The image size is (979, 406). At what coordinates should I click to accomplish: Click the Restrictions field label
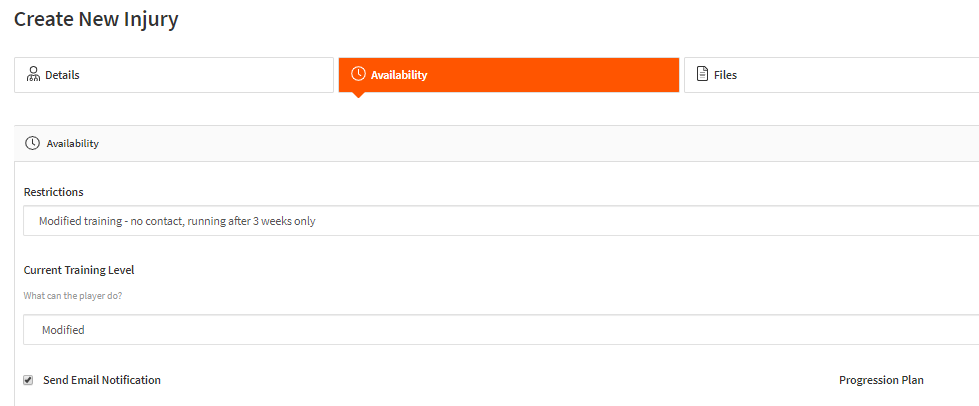click(x=54, y=192)
